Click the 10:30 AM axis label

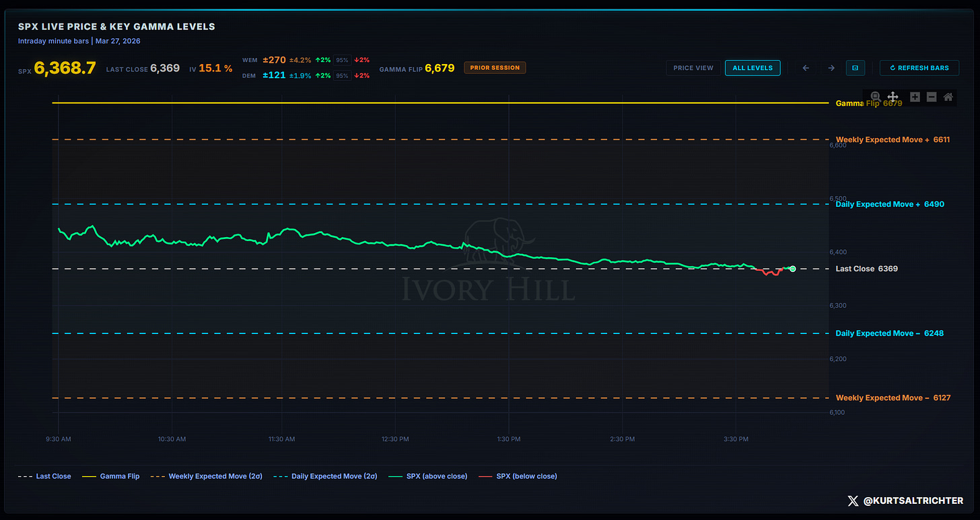(x=172, y=439)
